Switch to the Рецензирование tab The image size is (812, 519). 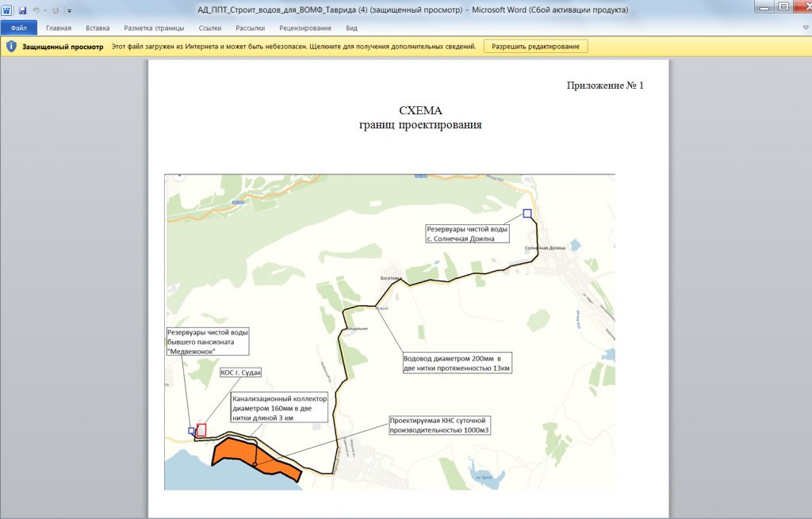(x=305, y=28)
